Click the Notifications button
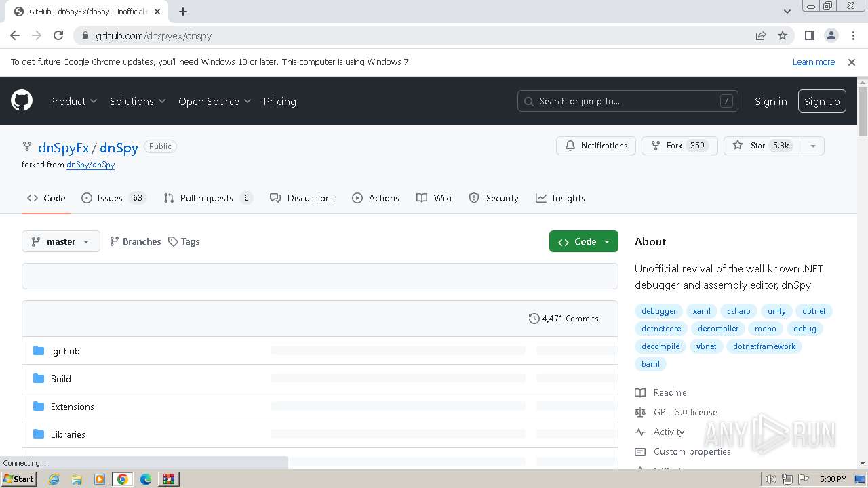Image resolution: width=868 pixels, height=488 pixels. pyautogui.click(x=596, y=146)
